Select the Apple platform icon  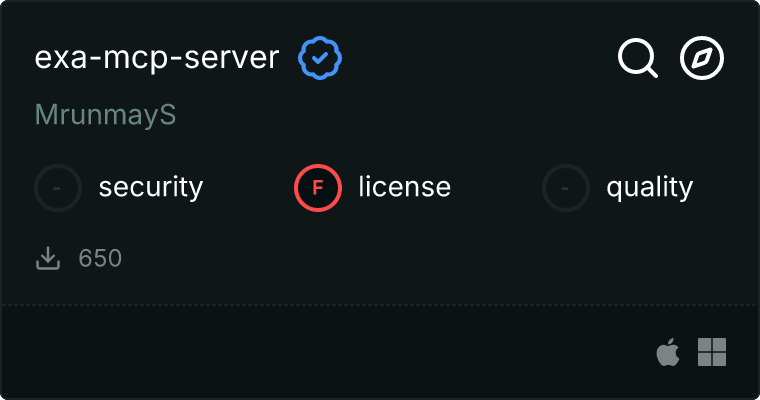[x=667, y=352]
